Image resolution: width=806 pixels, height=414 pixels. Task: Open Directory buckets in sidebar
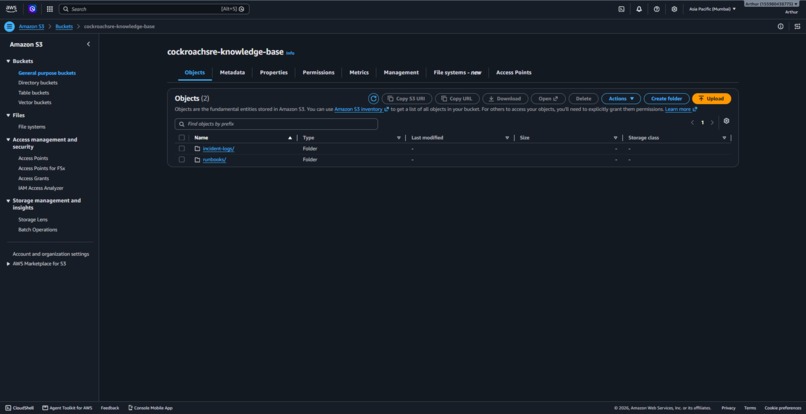click(x=38, y=83)
